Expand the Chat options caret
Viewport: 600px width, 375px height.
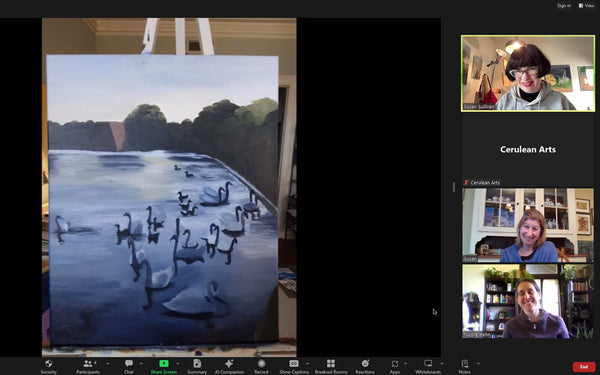(141, 363)
